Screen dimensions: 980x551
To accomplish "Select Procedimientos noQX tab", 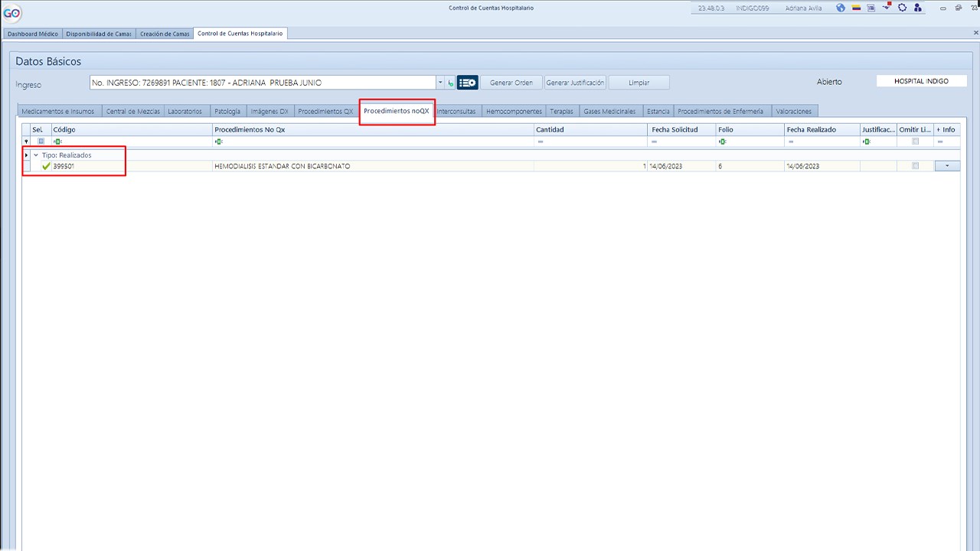I will click(397, 111).
